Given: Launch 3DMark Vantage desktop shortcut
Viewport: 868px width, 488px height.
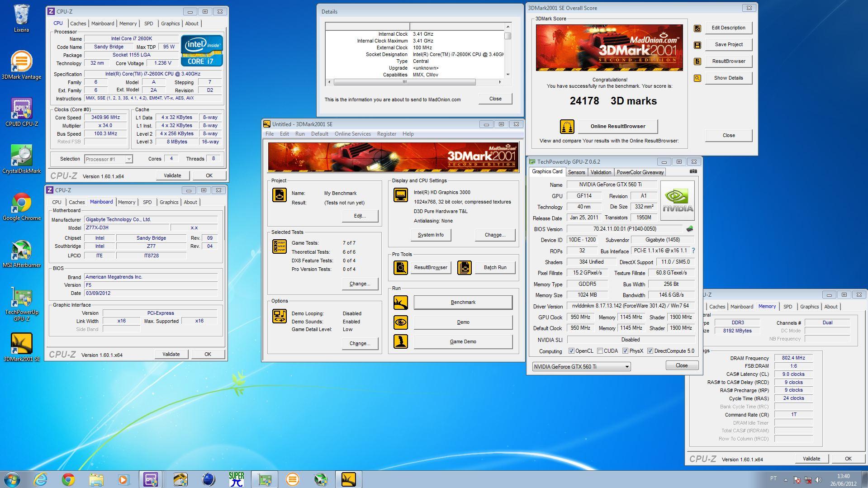Looking at the screenshot, I should [x=21, y=65].
